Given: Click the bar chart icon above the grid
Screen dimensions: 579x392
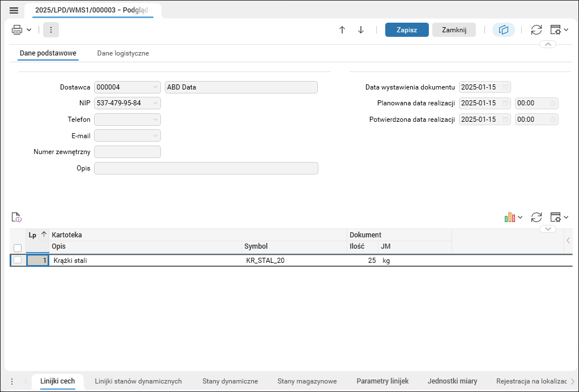Looking at the screenshot, I should coord(509,217).
